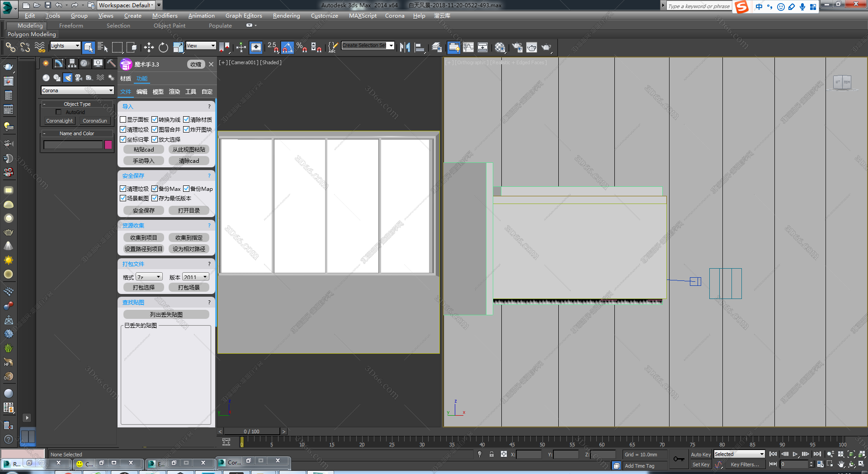Viewport: 868px width, 474px height.
Task: Click the CoronaLight button
Action: (x=59, y=121)
